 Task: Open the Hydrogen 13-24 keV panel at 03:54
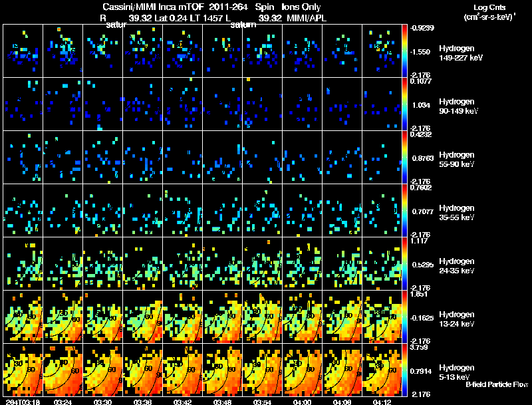coord(262,317)
